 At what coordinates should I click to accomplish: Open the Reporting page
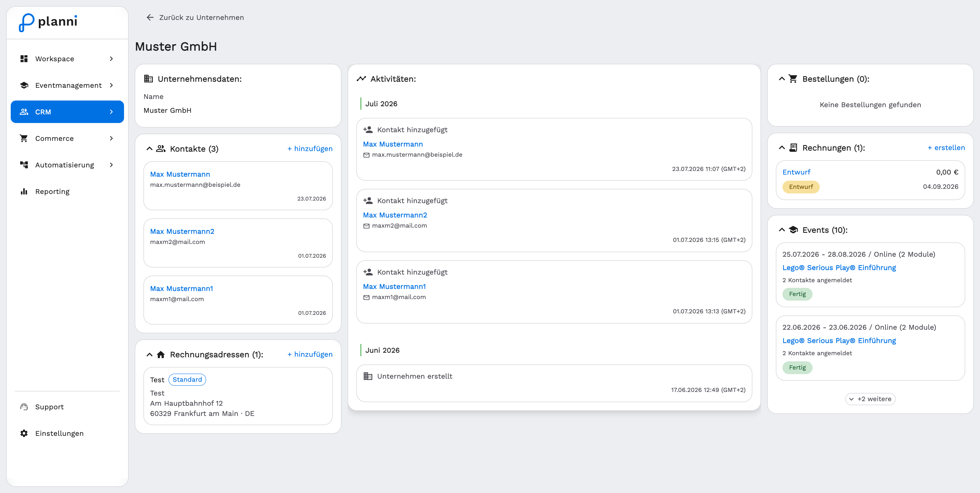pyautogui.click(x=67, y=191)
